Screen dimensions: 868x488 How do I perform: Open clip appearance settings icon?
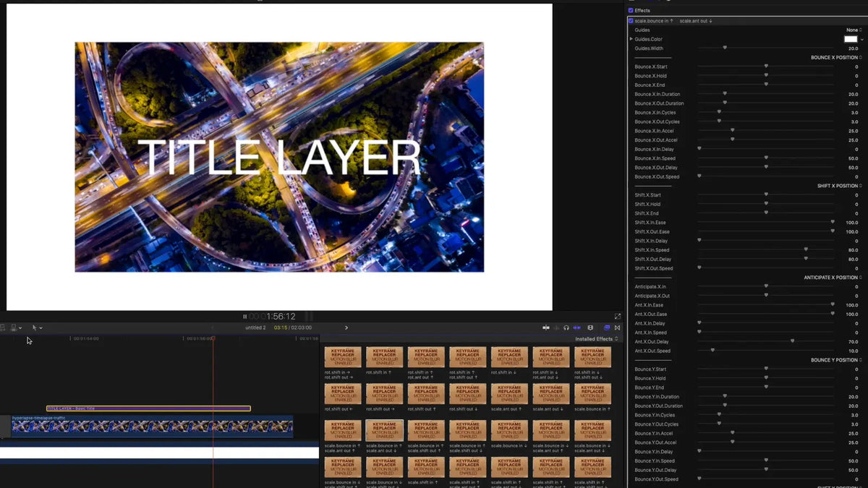(x=590, y=328)
